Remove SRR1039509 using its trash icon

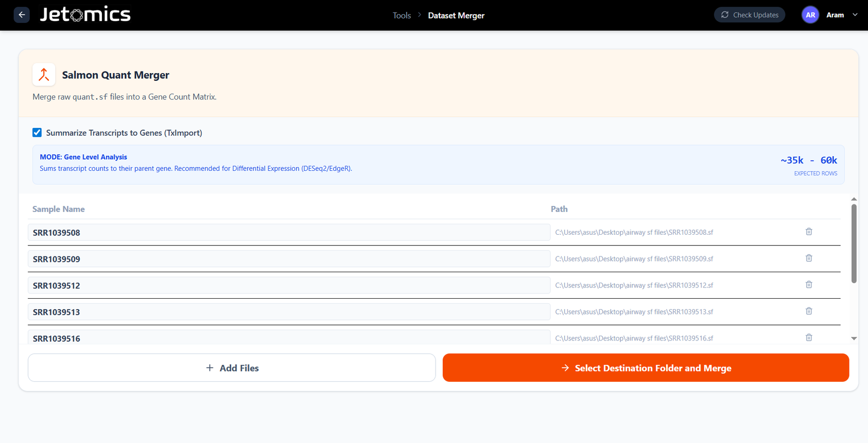[x=808, y=258]
